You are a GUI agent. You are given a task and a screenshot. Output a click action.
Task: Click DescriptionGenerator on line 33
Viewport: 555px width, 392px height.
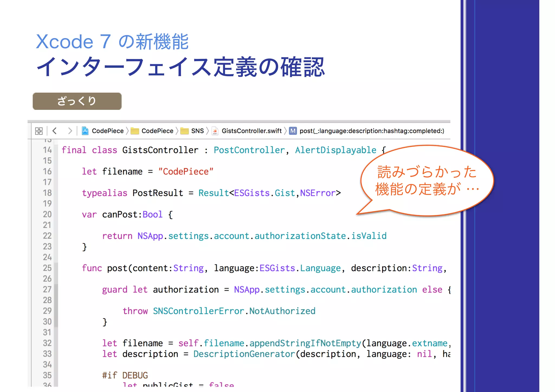(x=244, y=354)
